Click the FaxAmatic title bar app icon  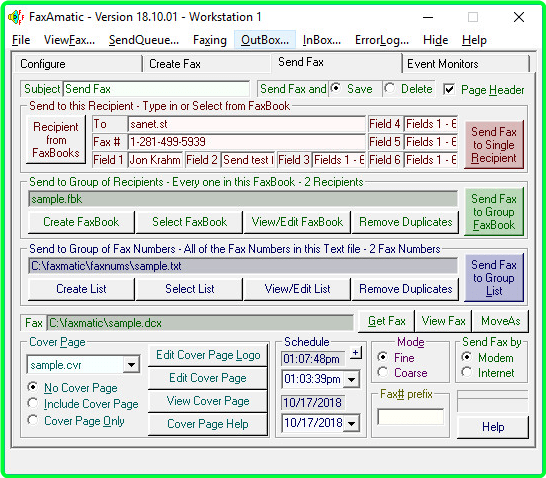[16, 17]
